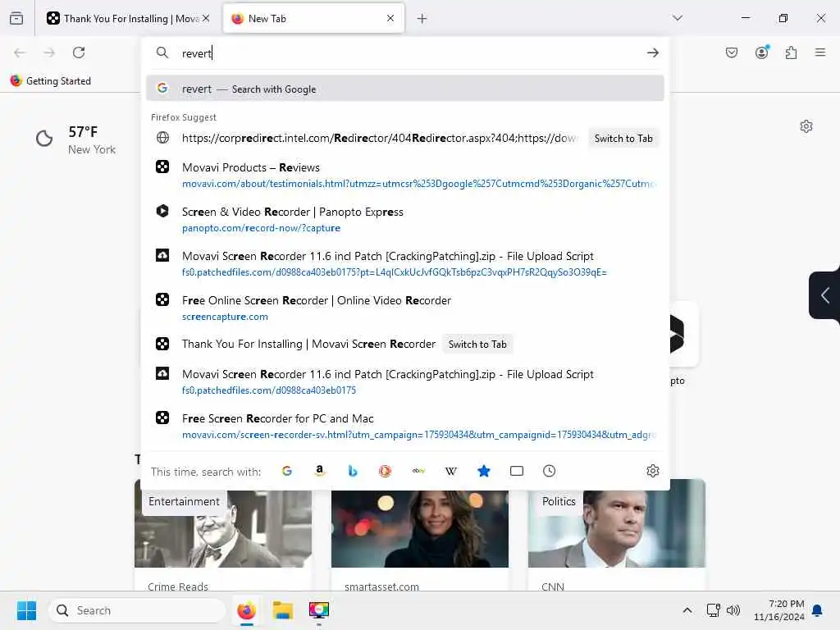Search history with clock icon
Viewport: 840px width, 630px height.
pyautogui.click(x=549, y=471)
